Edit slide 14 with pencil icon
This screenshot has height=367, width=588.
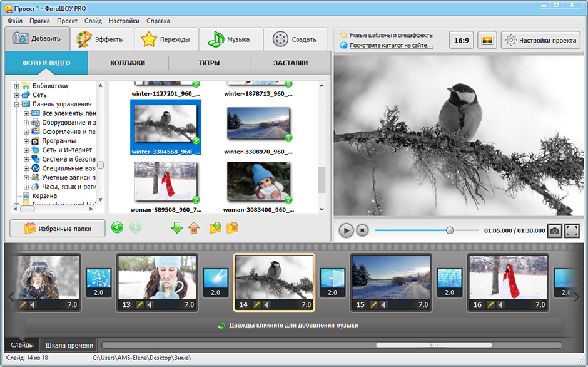(256, 304)
